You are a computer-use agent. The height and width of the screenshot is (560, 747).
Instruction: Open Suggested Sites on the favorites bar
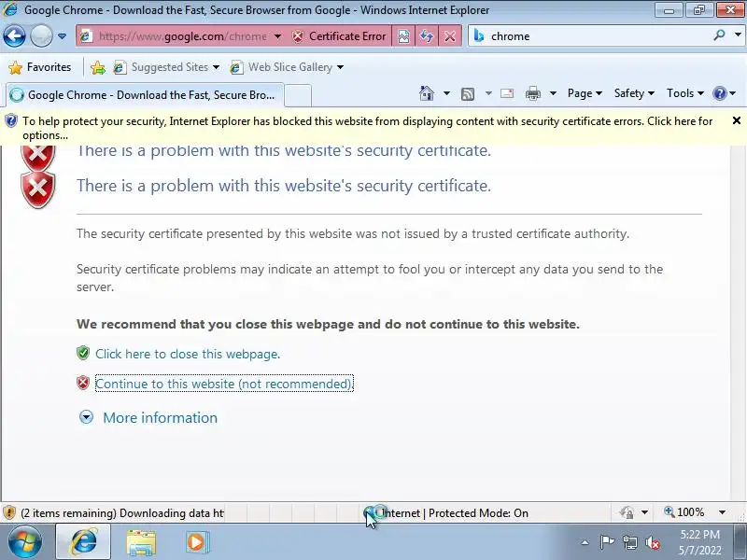(x=166, y=67)
